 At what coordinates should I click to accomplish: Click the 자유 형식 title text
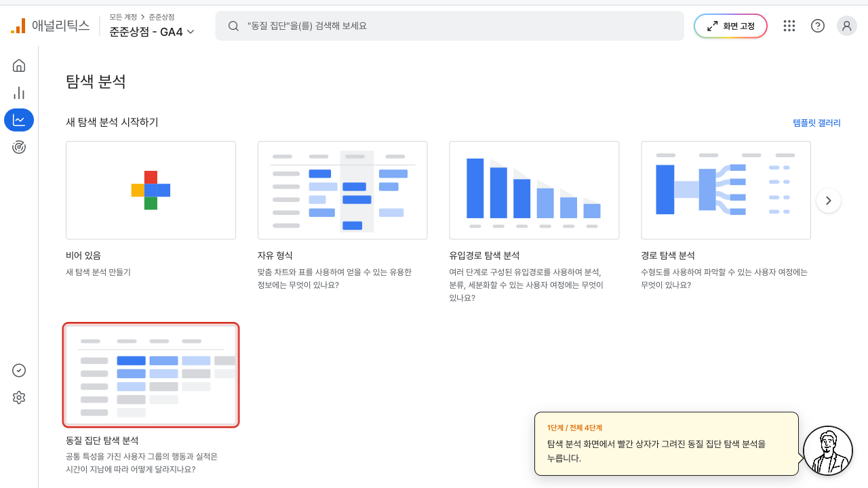click(275, 256)
